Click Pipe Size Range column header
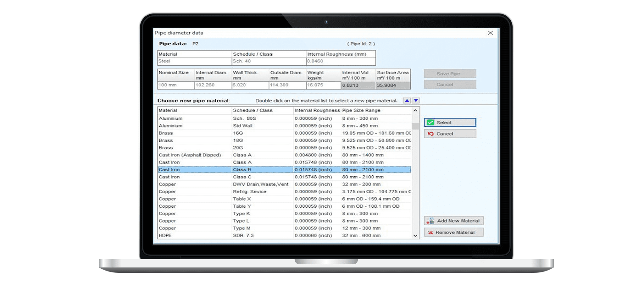 click(376, 111)
